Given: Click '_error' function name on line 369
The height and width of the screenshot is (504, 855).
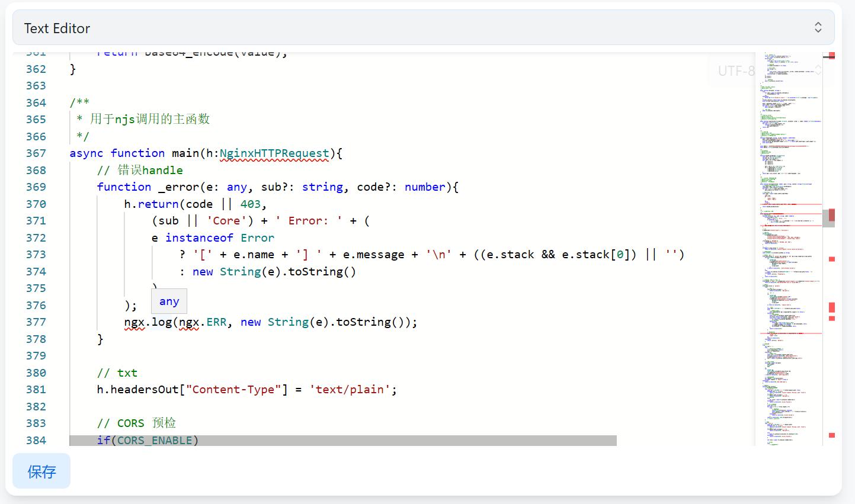Looking at the screenshot, I should 179,187.
